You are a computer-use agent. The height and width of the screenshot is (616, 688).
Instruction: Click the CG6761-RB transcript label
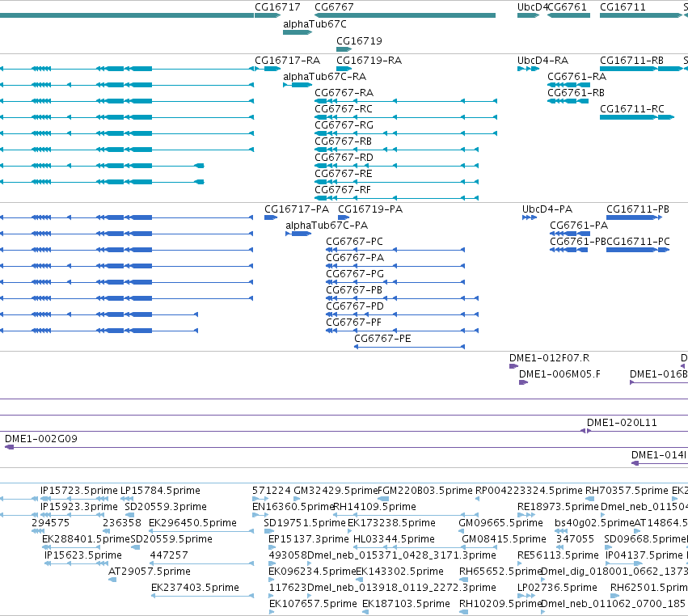coord(576,93)
